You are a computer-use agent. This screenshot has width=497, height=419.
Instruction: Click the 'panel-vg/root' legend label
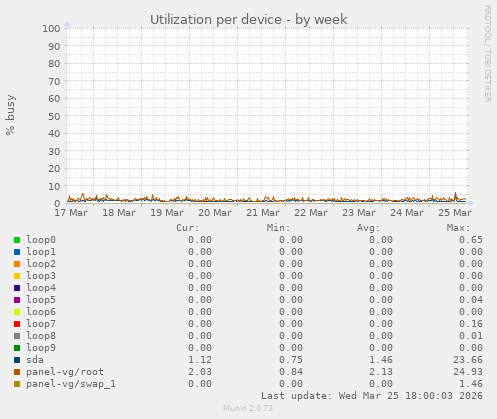coord(65,372)
